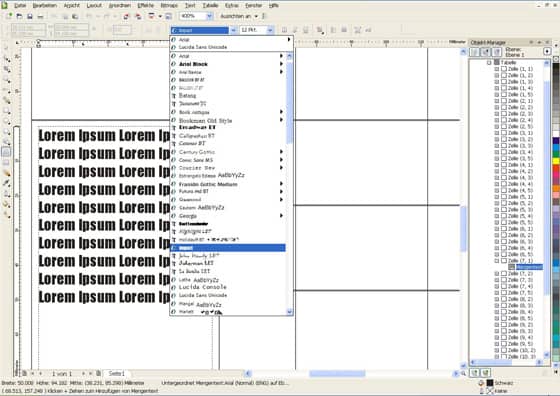This screenshot has width=560, height=396.
Task: Click the font list scroll-up arrow
Action: 290,56
